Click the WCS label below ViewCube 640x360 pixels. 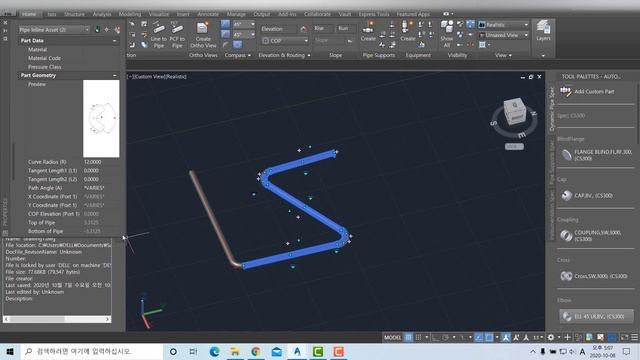514,146
